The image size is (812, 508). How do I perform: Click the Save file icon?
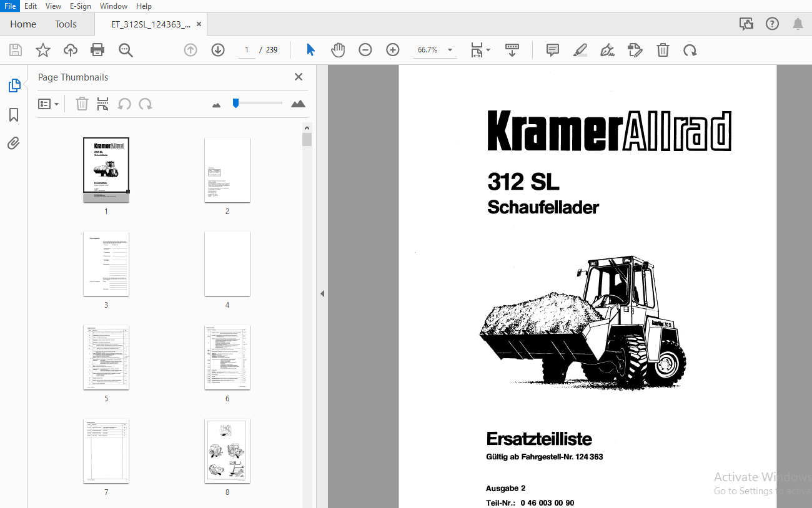16,50
